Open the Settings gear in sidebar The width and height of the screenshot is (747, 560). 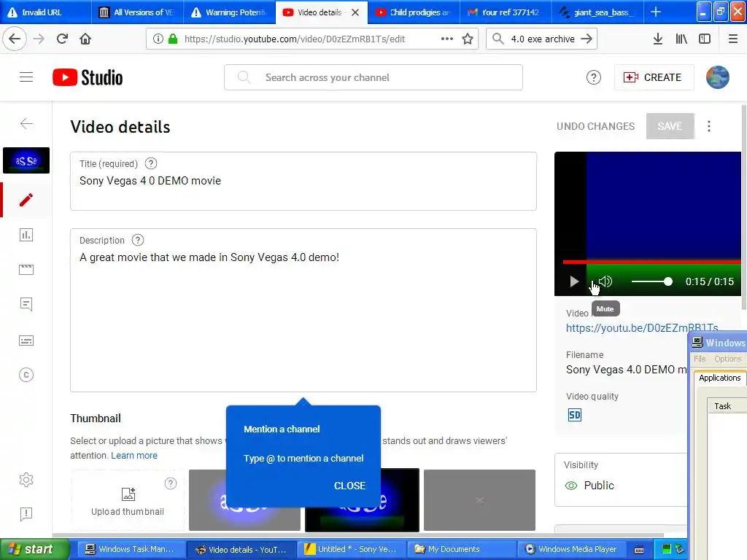point(26,480)
